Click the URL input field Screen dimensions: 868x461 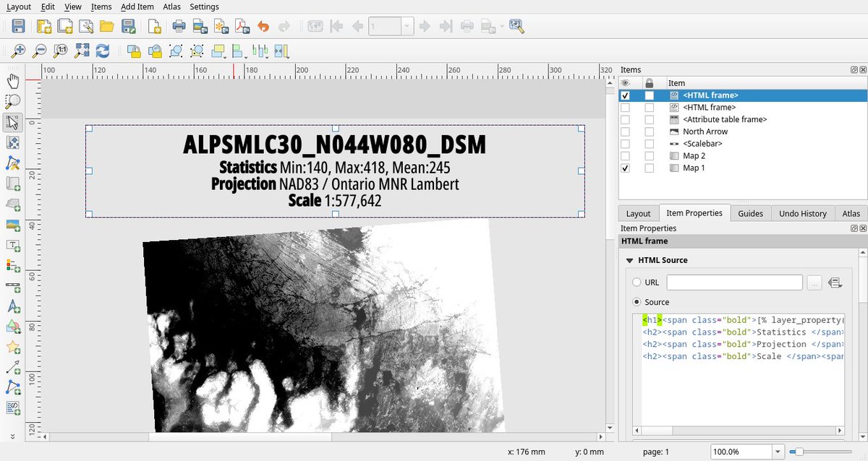point(734,283)
